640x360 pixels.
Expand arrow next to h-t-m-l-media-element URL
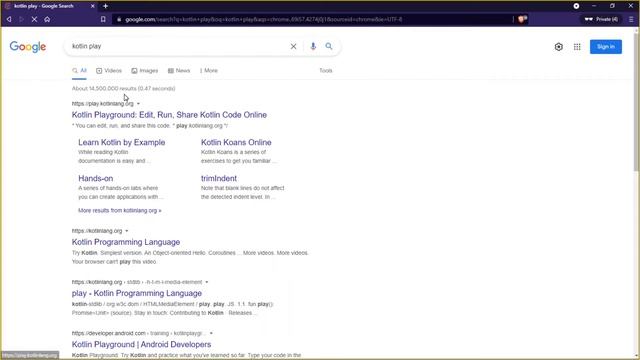pos(207,282)
